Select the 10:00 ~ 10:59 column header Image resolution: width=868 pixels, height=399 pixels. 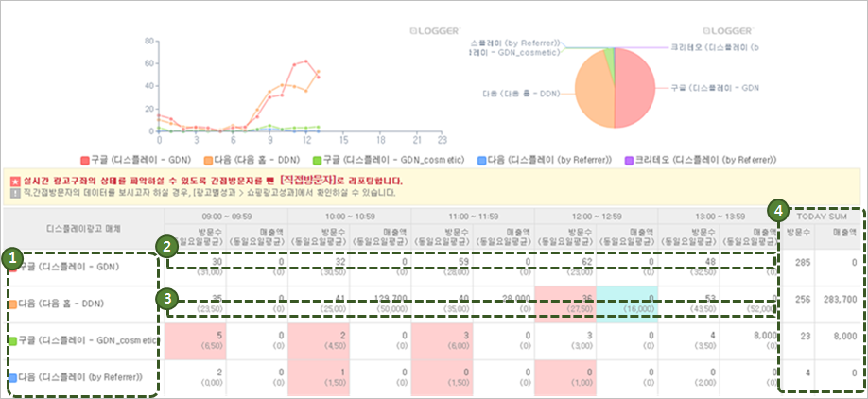point(349,217)
